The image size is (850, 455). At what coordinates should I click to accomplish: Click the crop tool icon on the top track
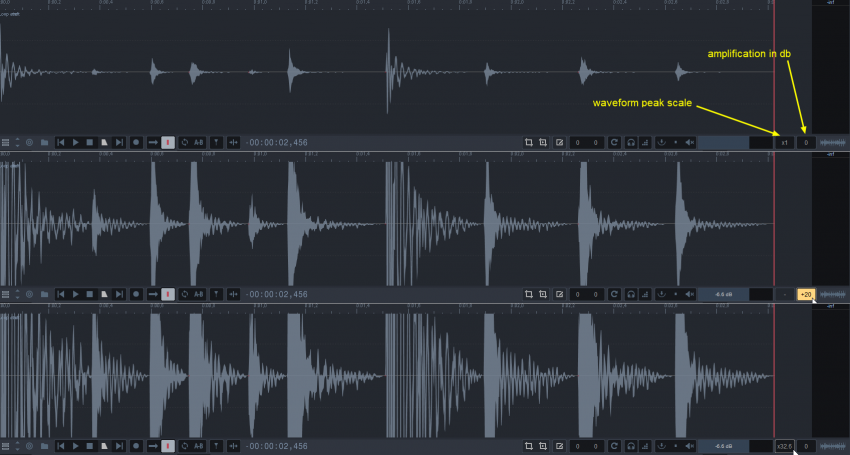click(528, 143)
